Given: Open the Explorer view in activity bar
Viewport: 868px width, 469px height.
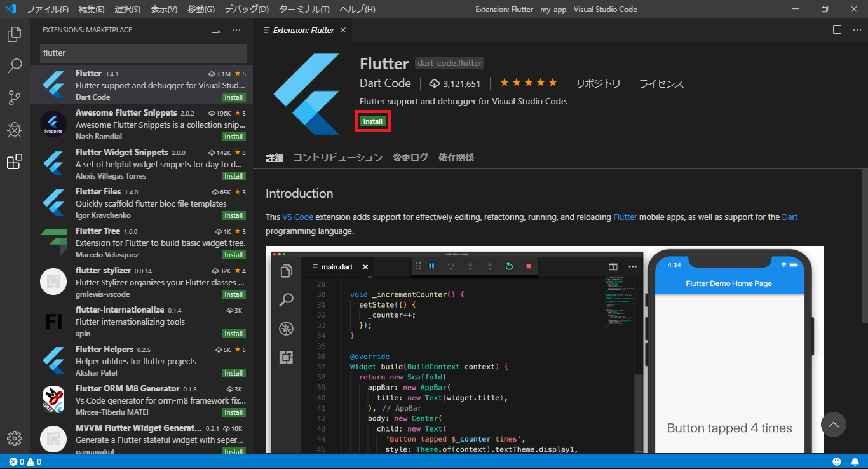Looking at the screenshot, I should click(x=14, y=34).
